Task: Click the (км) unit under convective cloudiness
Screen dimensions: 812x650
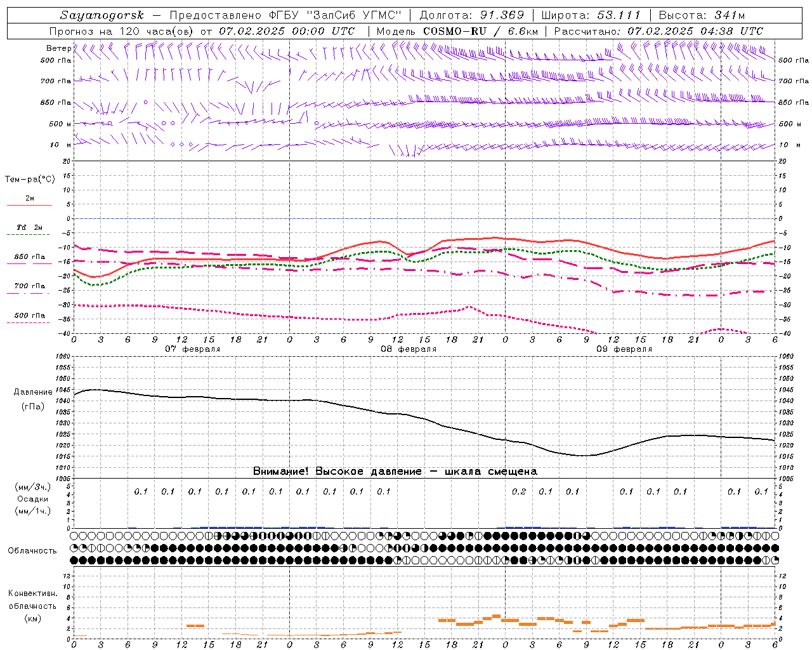Action: pos(33,618)
